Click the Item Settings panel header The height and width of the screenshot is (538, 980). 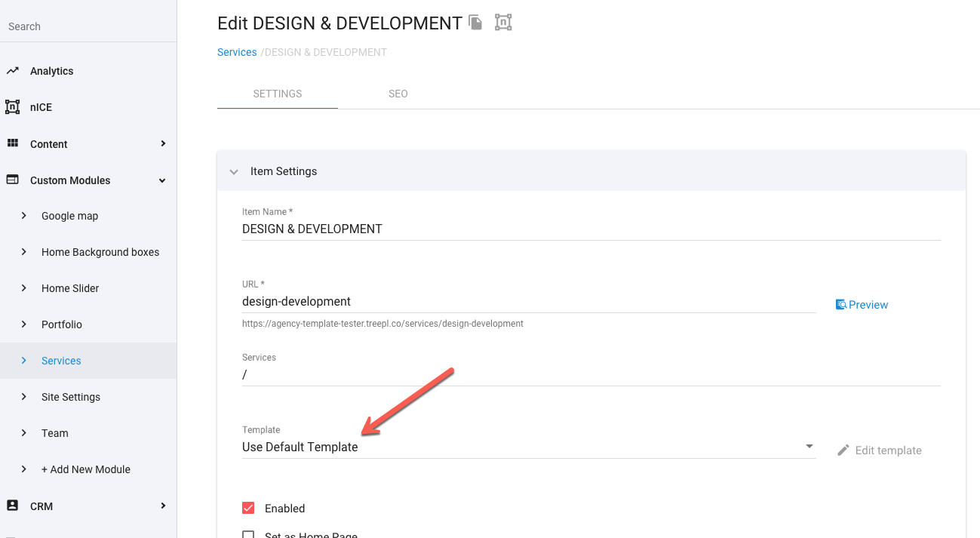(591, 171)
